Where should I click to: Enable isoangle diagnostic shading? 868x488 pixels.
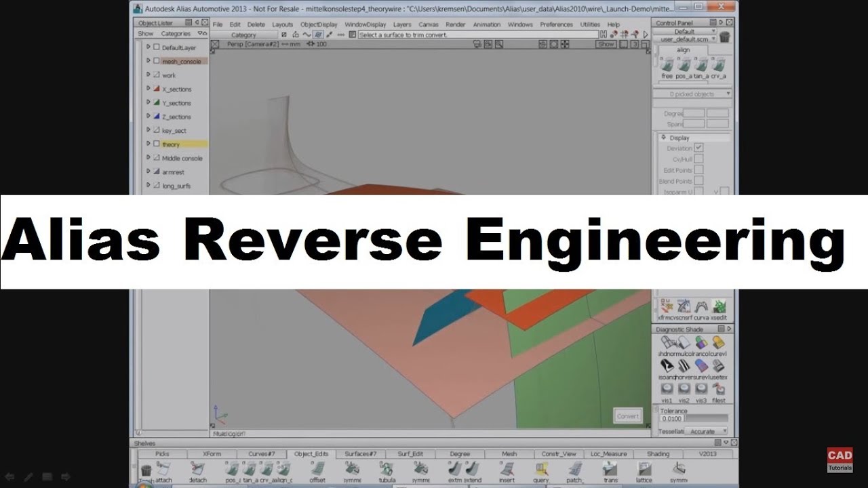pos(667,366)
